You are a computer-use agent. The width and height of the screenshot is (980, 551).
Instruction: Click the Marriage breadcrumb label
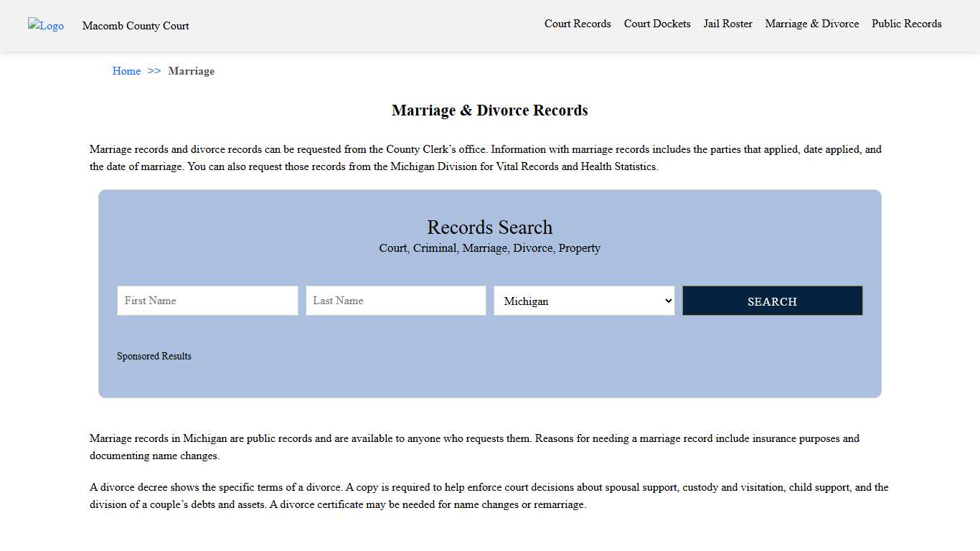click(191, 71)
